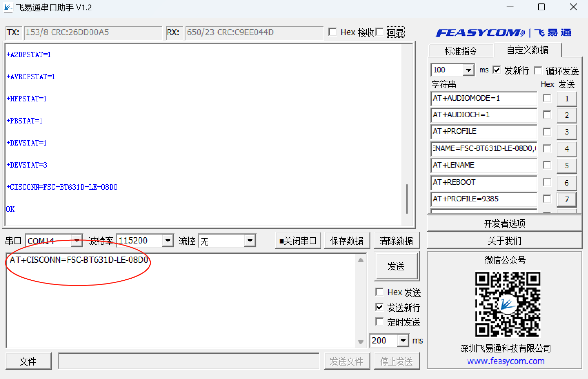Uncheck the 发送新行 checkbox near send button
588x379 pixels.
(380, 307)
